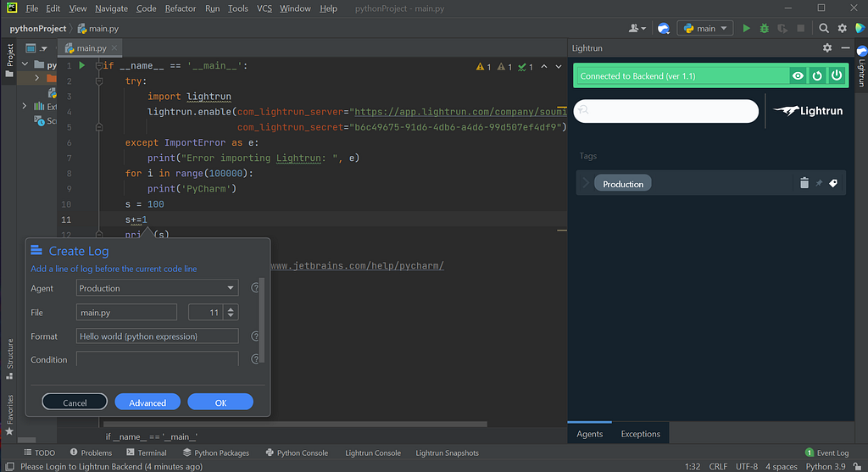This screenshot has width=868, height=472.
Task: Expand the Production tag chevron
Action: click(x=586, y=183)
